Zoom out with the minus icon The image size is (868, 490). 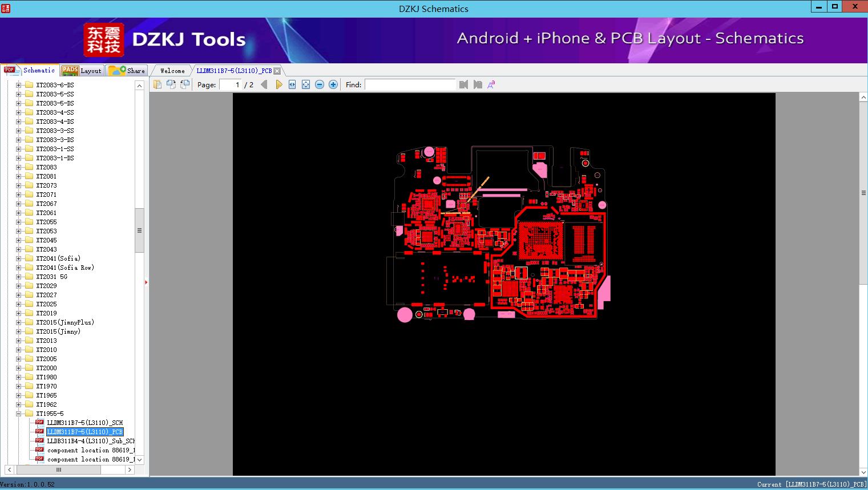[x=320, y=84]
